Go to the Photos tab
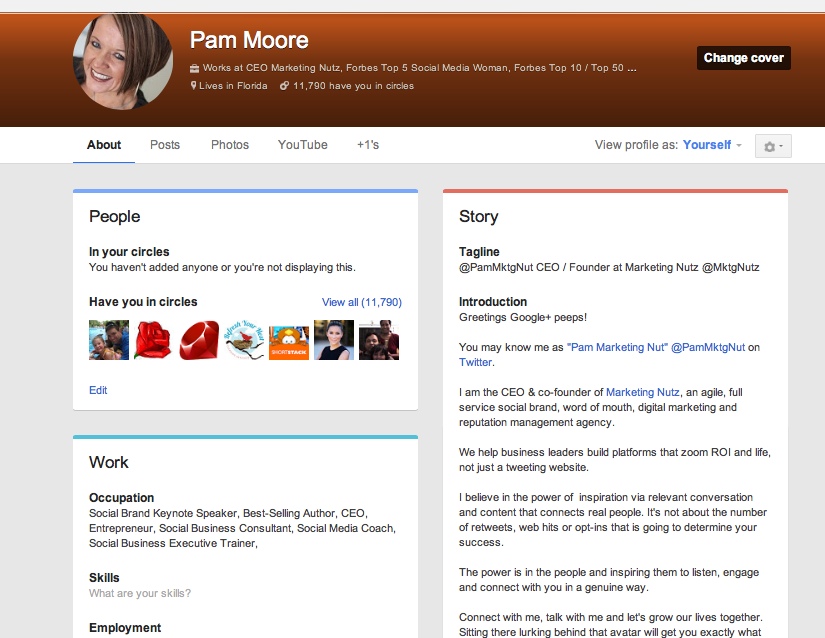The width and height of the screenshot is (825, 638). click(x=230, y=145)
